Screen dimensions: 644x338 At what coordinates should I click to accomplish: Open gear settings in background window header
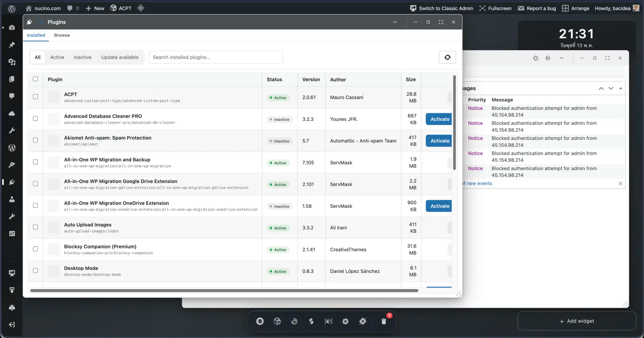536,58
